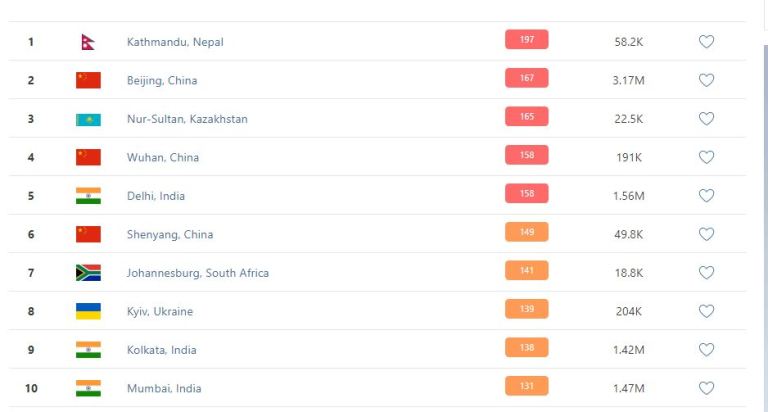768x412 pixels.
Task: Select the Mumbai, India entry
Action: coord(163,388)
